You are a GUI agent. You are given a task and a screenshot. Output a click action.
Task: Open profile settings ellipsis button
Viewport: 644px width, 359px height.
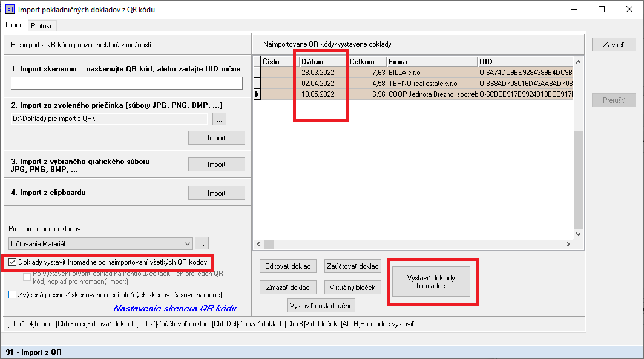click(x=202, y=243)
